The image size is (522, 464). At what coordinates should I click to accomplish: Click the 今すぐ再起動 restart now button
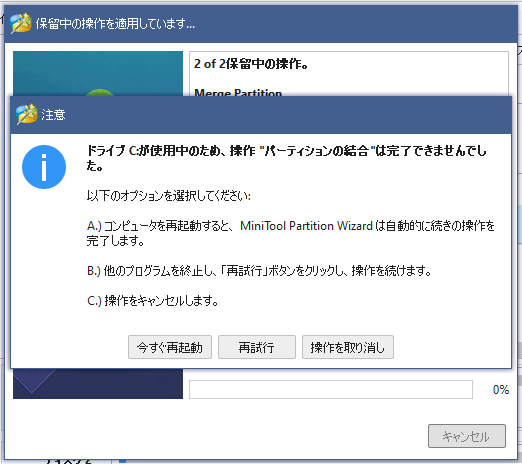[x=170, y=347]
